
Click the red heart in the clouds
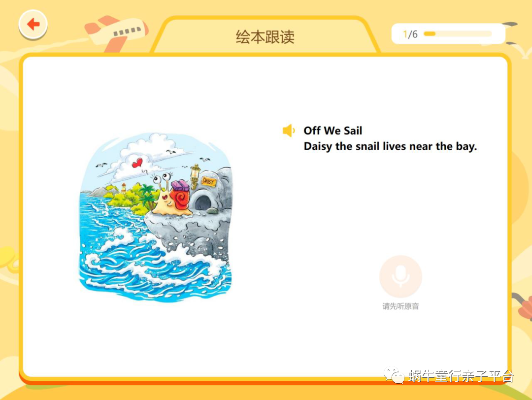click(137, 163)
